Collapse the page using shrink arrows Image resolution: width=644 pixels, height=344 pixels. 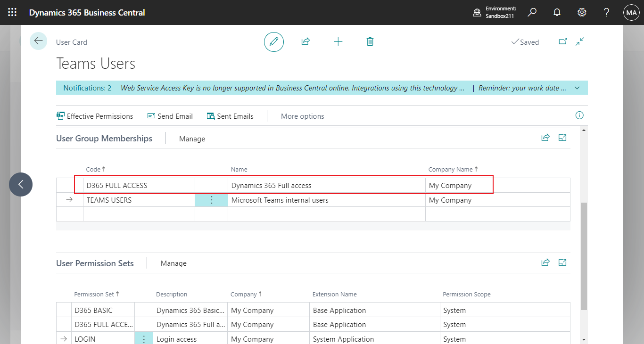(580, 42)
